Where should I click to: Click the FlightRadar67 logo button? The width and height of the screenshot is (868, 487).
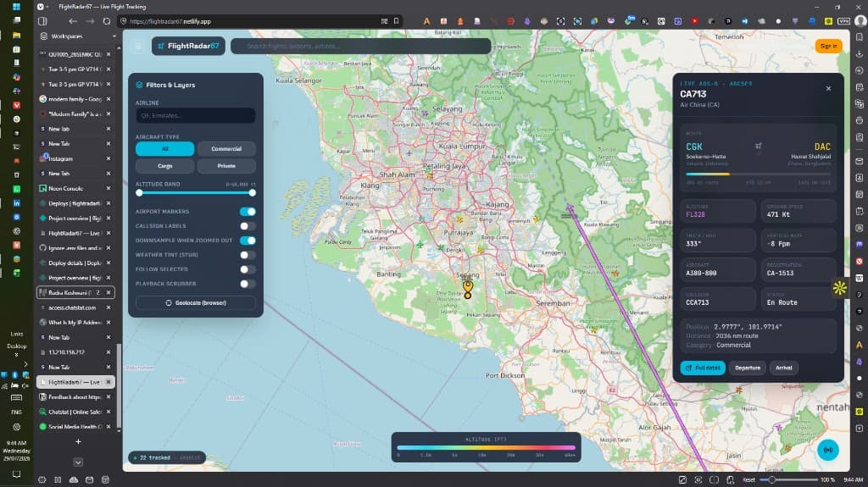coord(188,46)
